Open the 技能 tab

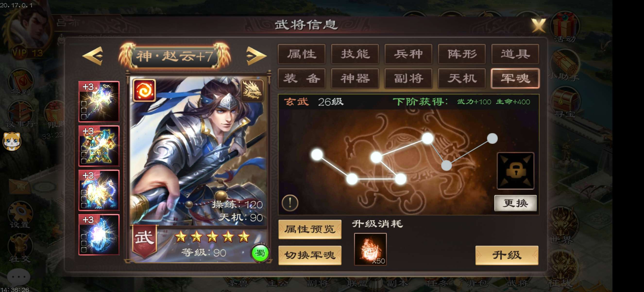pos(355,54)
